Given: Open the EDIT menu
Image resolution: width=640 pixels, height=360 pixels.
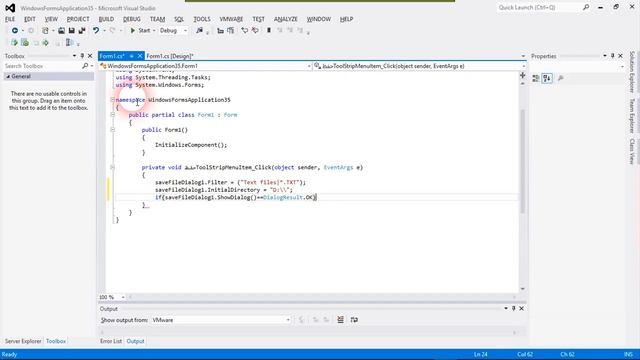Looking at the screenshot, I should (30, 19).
